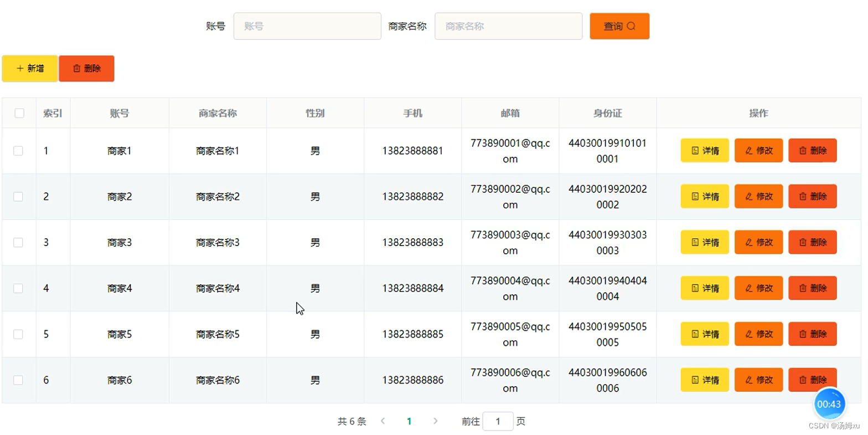
Task: Go to previous page with left chevron
Action: click(x=383, y=421)
